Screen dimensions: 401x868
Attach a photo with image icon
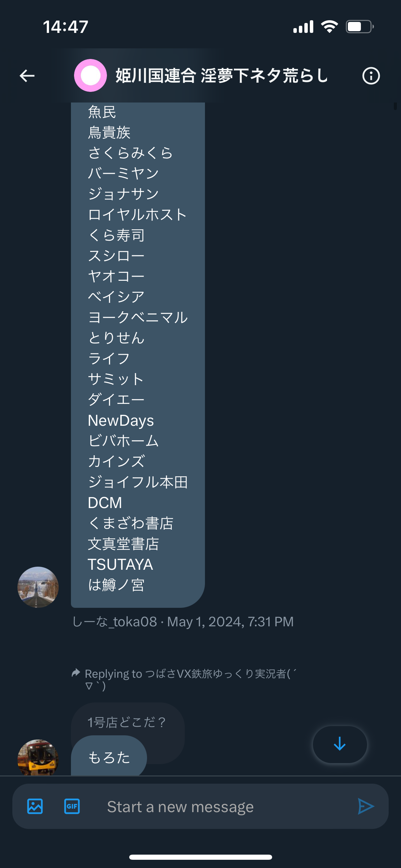[35, 806]
